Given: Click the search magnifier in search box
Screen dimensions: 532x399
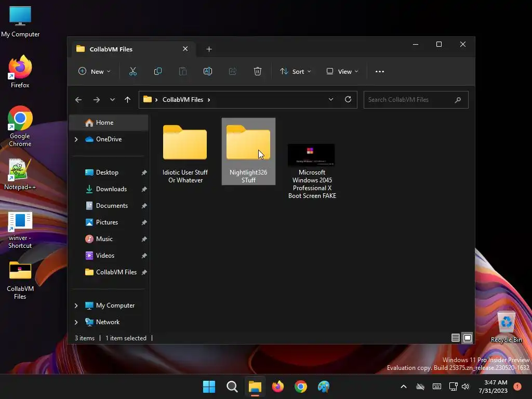Looking at the screenshot, I should [x=458, y=100].
